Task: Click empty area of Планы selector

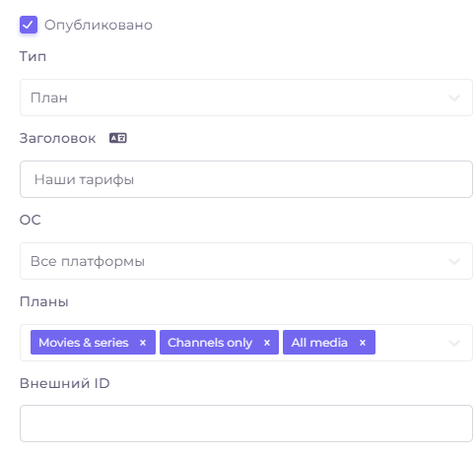Action: click(x=411, y=343)
